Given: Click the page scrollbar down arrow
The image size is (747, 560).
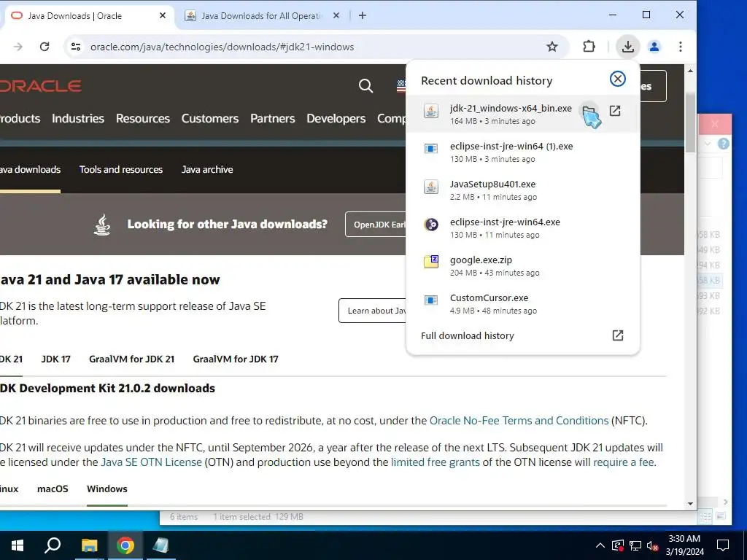Looking at the screenshot, I should click(690, 504).
